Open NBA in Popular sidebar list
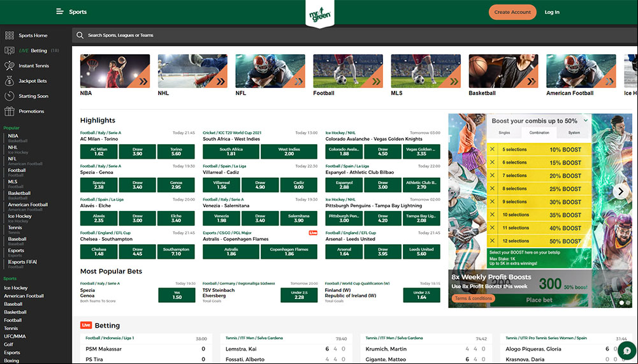638x364 pixels. coord(13,136)
